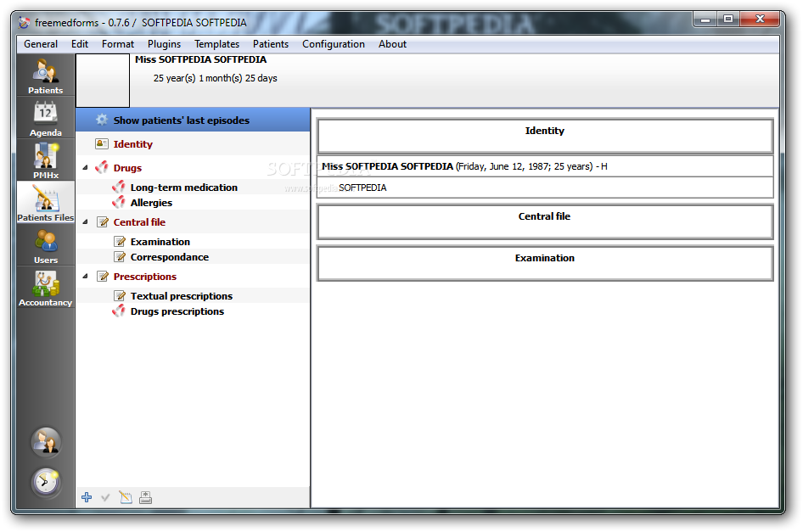
Task: Select the Drugs tree item
Action: point(127,168)
